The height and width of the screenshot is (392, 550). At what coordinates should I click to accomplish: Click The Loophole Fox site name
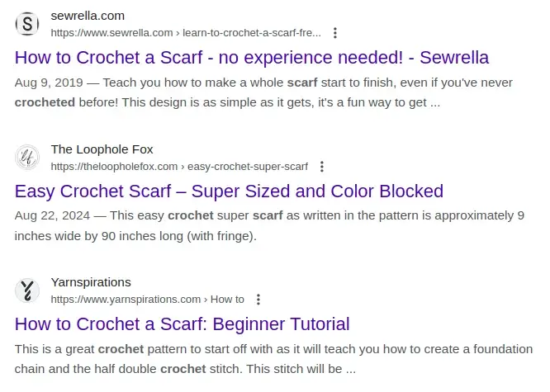(x=102, y=149)
